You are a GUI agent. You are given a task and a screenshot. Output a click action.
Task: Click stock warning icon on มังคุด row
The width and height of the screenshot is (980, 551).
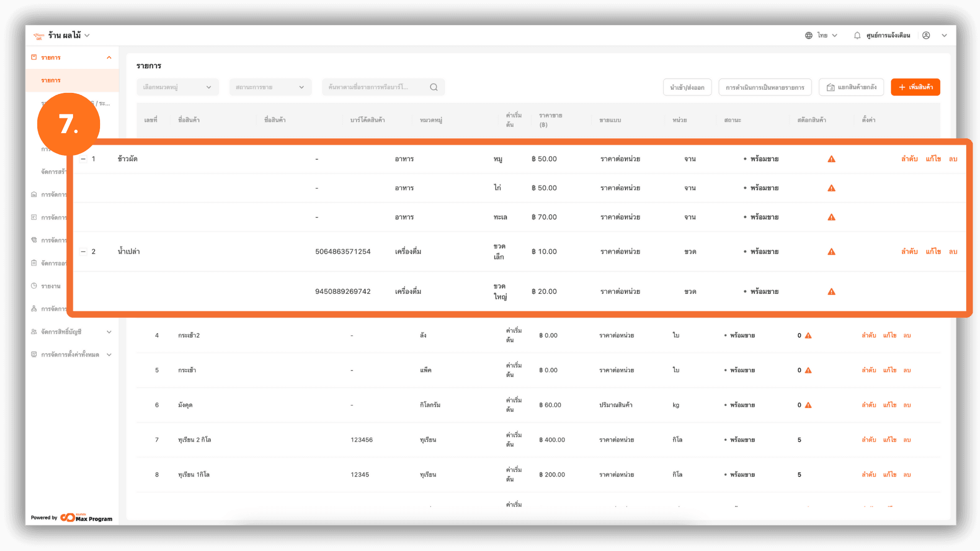point(808,405)
